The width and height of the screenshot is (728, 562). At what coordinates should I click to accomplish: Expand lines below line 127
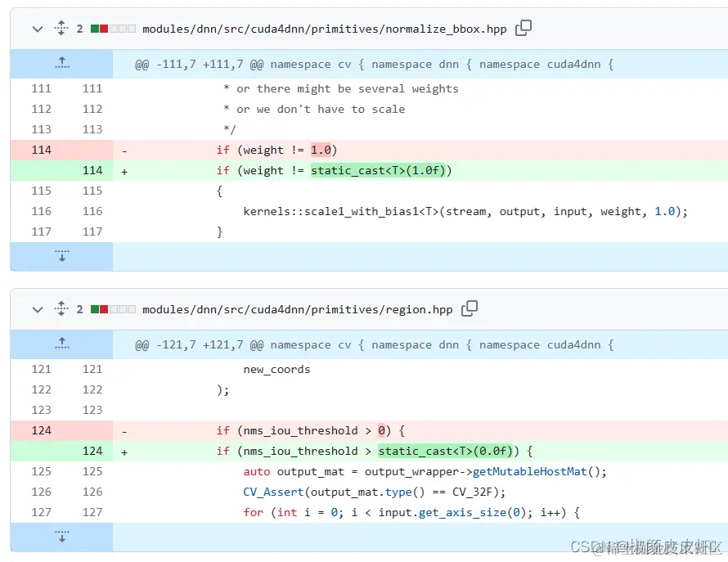click(x=61, y=537)
